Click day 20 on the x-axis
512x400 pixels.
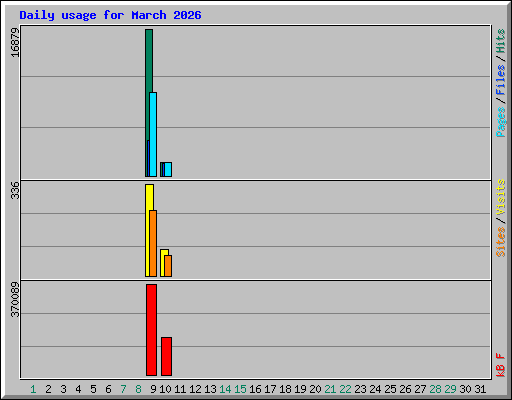[315, 389]
